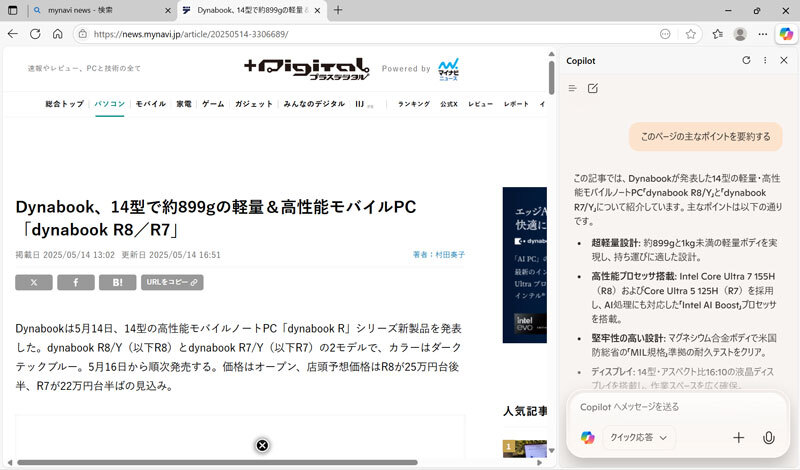Expand the クイック応答 mode dropdown
Viewport: 800px width, 470px height.
[x=639, y=437]
